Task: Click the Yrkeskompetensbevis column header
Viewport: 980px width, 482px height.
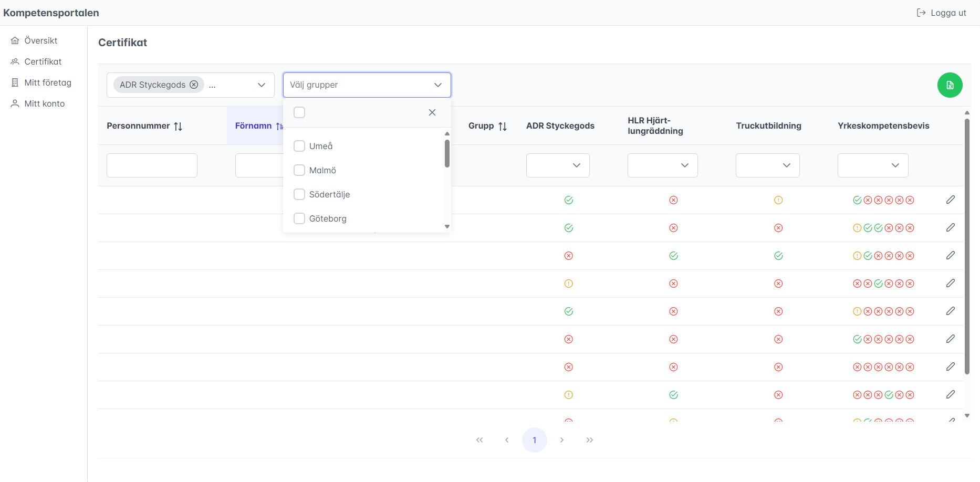Action: pyautogui.click(x=883, y=126)
